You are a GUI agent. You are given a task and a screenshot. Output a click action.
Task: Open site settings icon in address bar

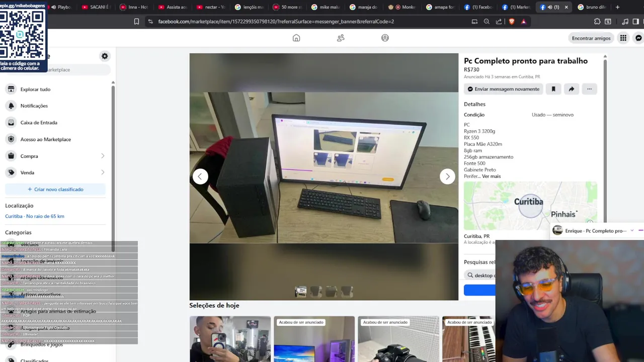coord(150,22)
